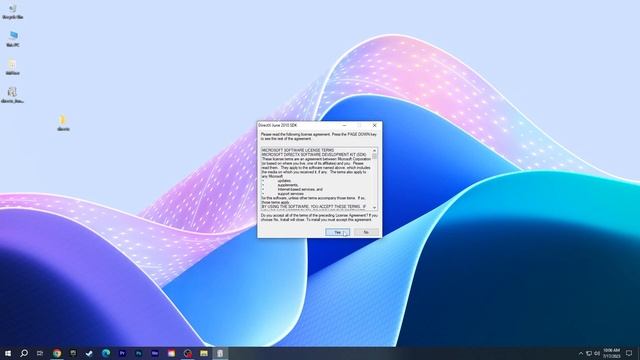Open Task View from the taskbar

point(40,353)
